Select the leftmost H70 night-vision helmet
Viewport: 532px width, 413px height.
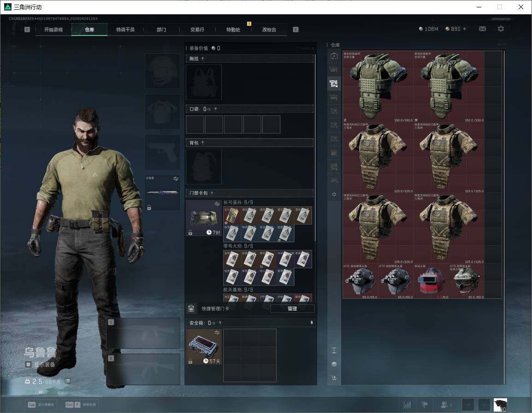click(x=361, y=281)
